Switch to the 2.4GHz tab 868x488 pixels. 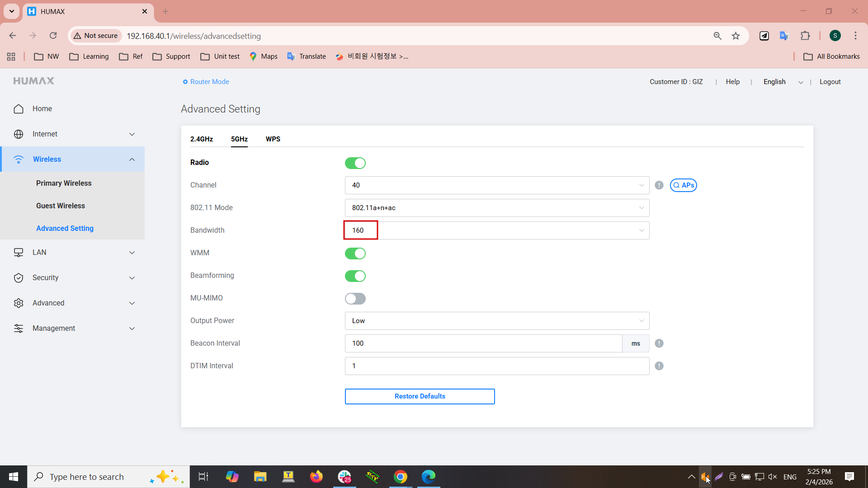click(x=202, y=139)
